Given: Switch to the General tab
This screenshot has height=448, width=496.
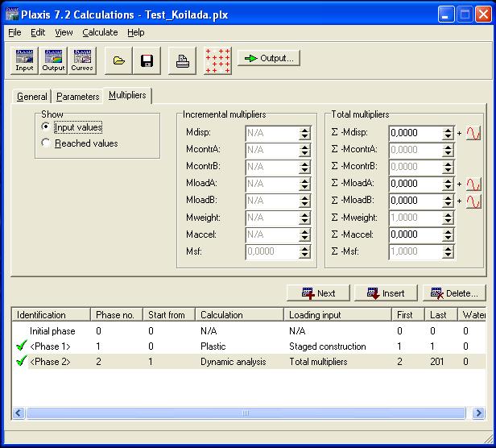Looking at the screenshot, I should (x=32, y=96).
